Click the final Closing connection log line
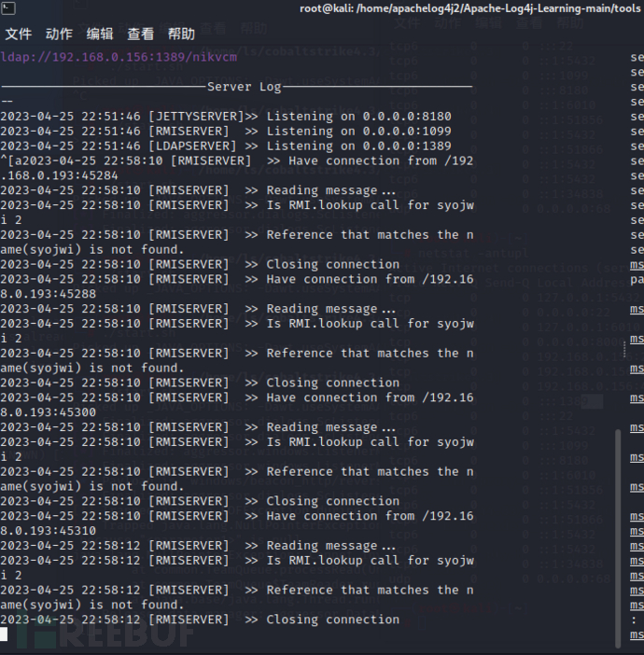The width and height of the screenshot is (644, 655). 200,620
